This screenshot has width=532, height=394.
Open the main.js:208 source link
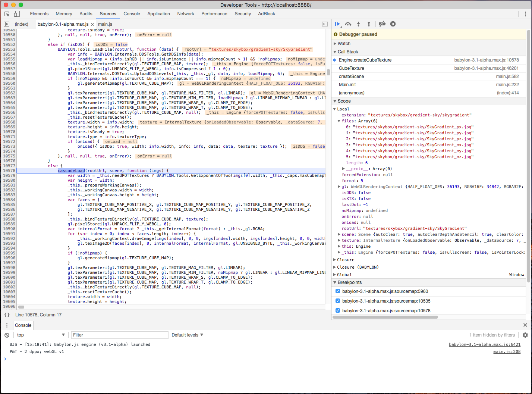[x=507, y=351]
